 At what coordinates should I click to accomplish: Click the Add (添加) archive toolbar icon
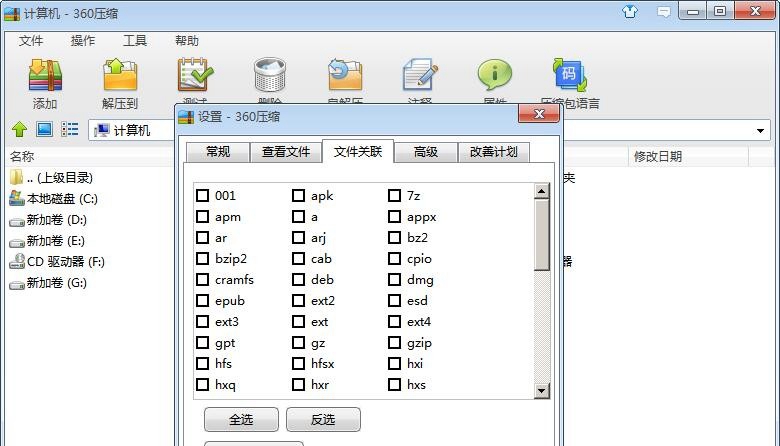45,76
